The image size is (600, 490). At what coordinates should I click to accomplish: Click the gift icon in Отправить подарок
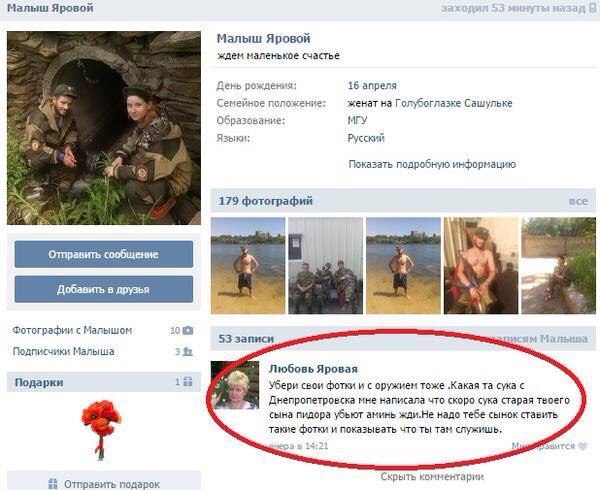53,484
